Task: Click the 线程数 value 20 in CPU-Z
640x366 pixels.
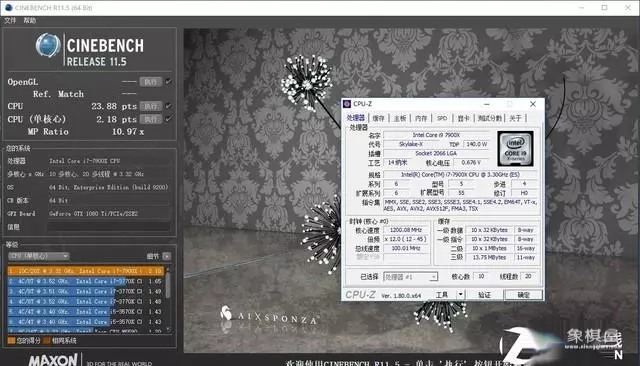Action: point(528,277)
